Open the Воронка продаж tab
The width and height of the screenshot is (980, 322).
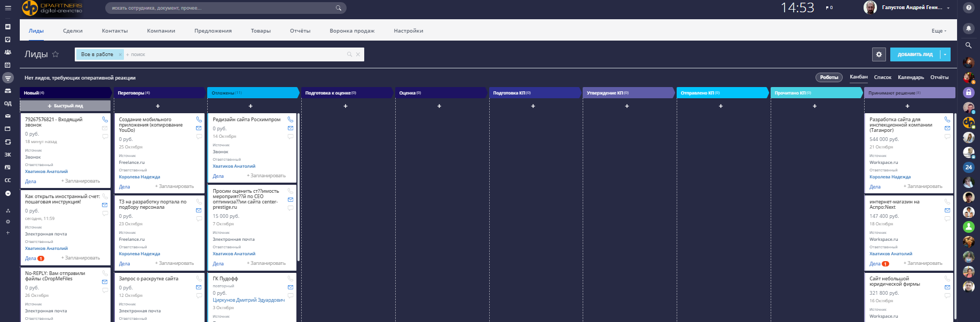(352, 31)
